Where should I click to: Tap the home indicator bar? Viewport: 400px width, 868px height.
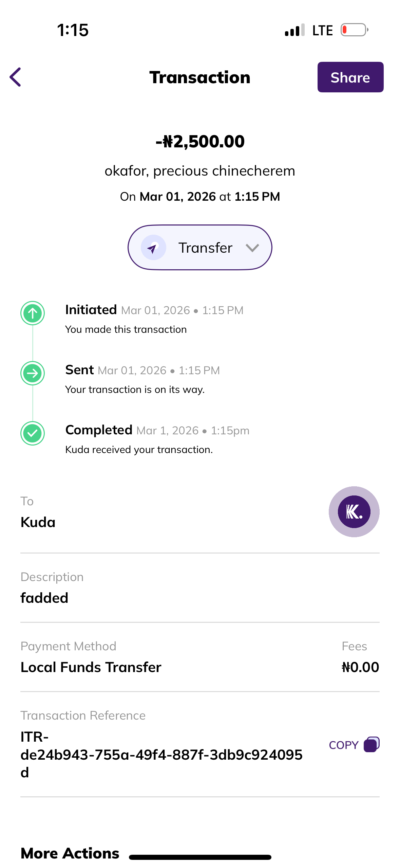pyautogui.click(x=200, y=857)
